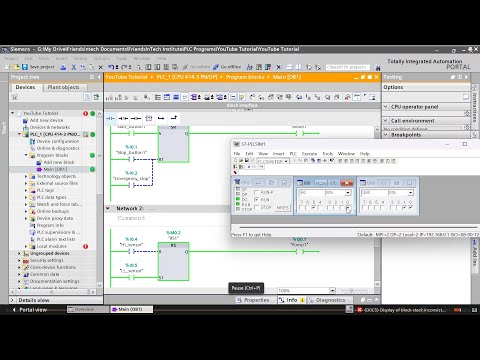This screenshot has height=360, width=480.
Task: Toggle bit 7 checkbox in the IB input window
Action: coord(301,208)
